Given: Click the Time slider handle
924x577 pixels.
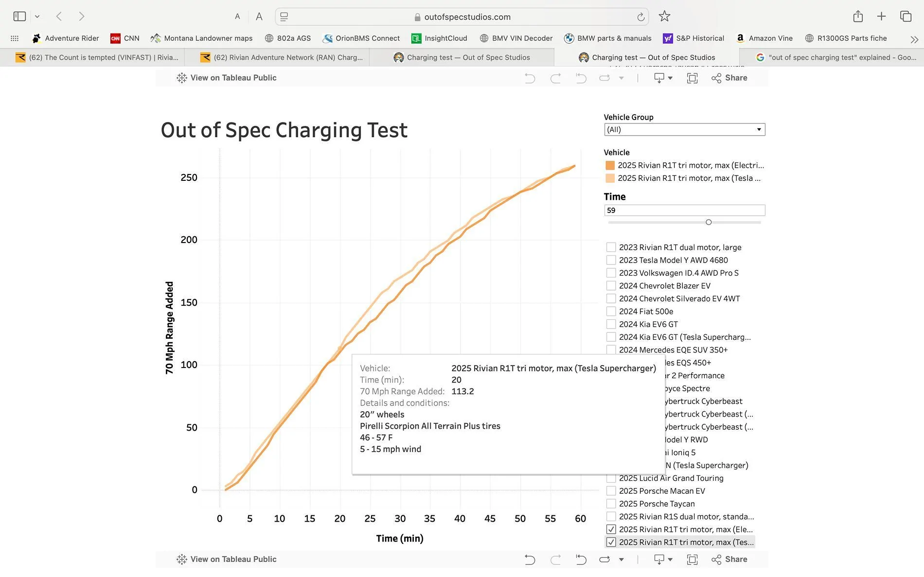Looking at the screenshot, I should [709, 222].
